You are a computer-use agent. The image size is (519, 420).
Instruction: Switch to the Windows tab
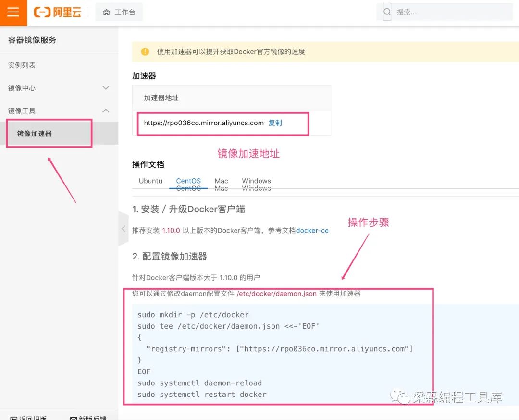pos(256,181)
